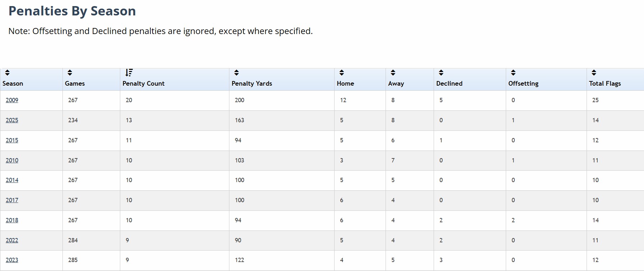
Task: Click the Season column header label
Action: pyautogui.click(x=13, y=84)
